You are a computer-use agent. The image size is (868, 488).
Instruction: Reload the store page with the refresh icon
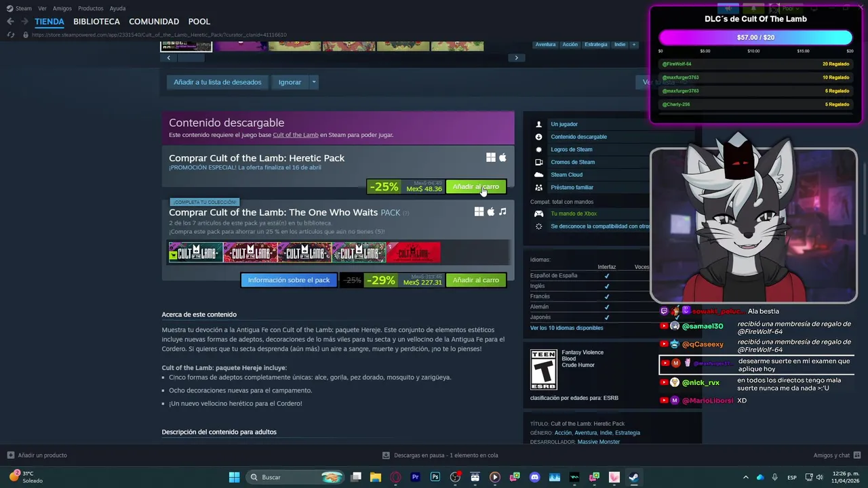pyautogui.click(x=10, y=35)
